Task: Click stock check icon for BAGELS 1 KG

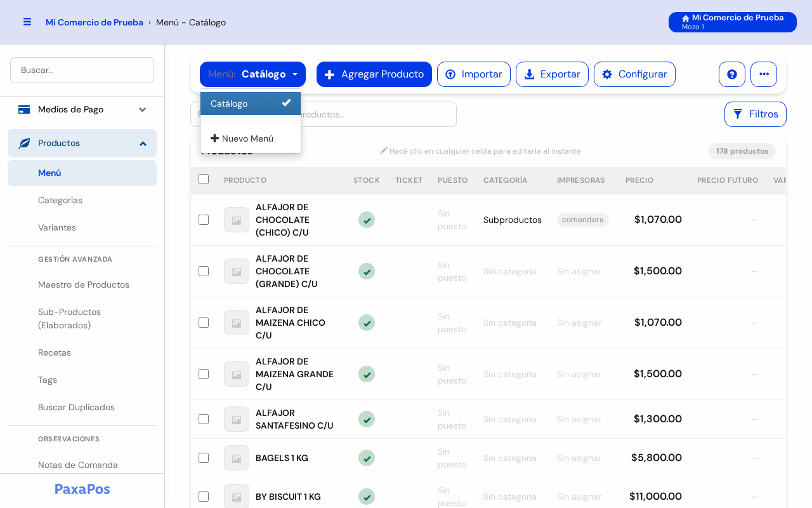Action: click(x=367, y=458)
